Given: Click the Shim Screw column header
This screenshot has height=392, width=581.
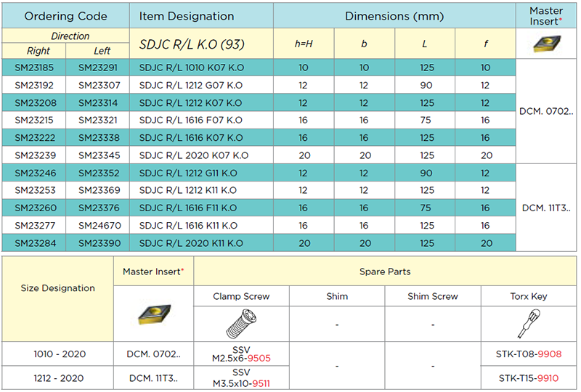Looking at the screenshot, I should tap(433, 296).
